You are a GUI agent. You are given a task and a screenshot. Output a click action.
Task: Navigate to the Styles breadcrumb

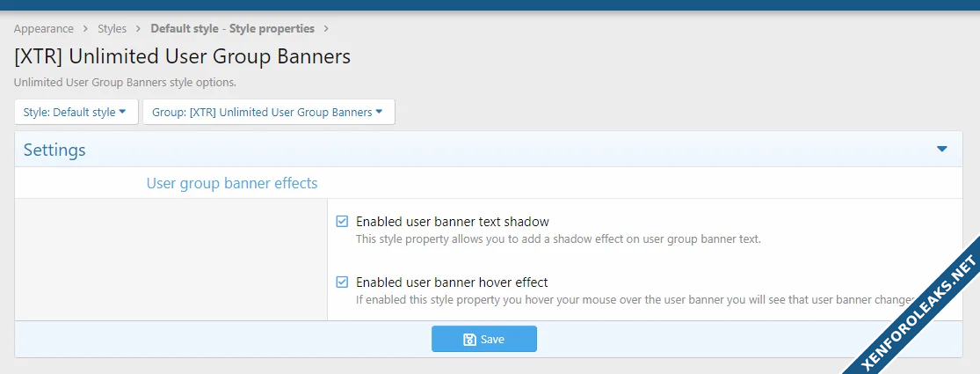pos(112,29)
